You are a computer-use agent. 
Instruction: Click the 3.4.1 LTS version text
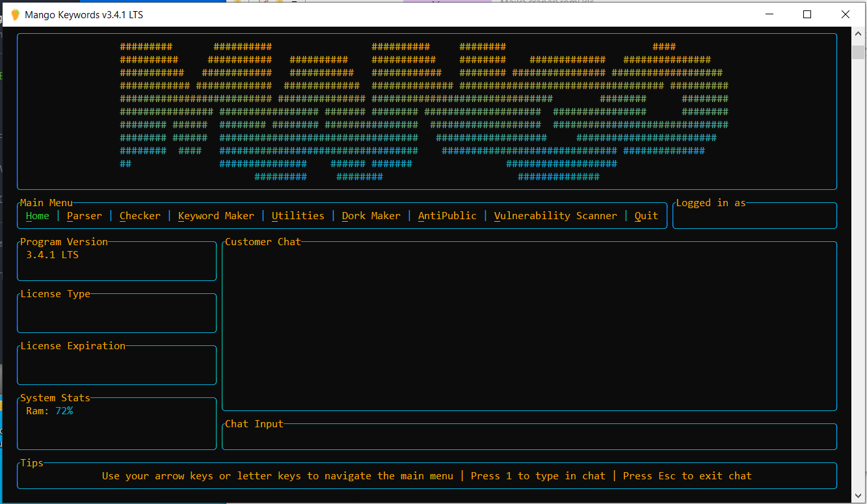(52, 255)
